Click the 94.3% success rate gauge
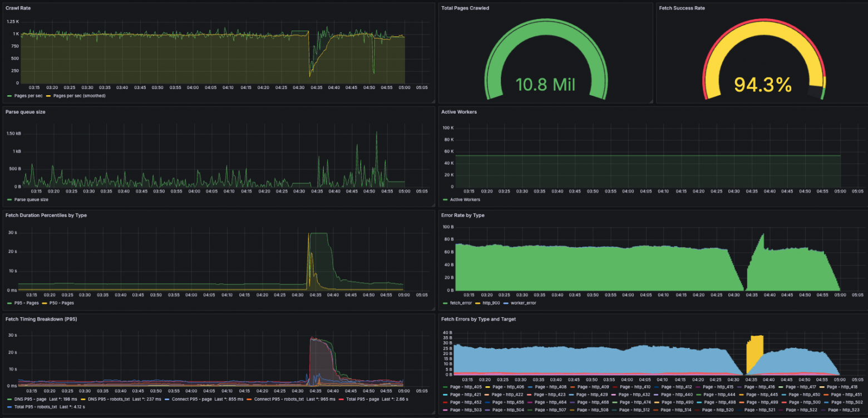The width and height of the screenshot is (868, 418). pyautogui.click(x=762, y=85)
